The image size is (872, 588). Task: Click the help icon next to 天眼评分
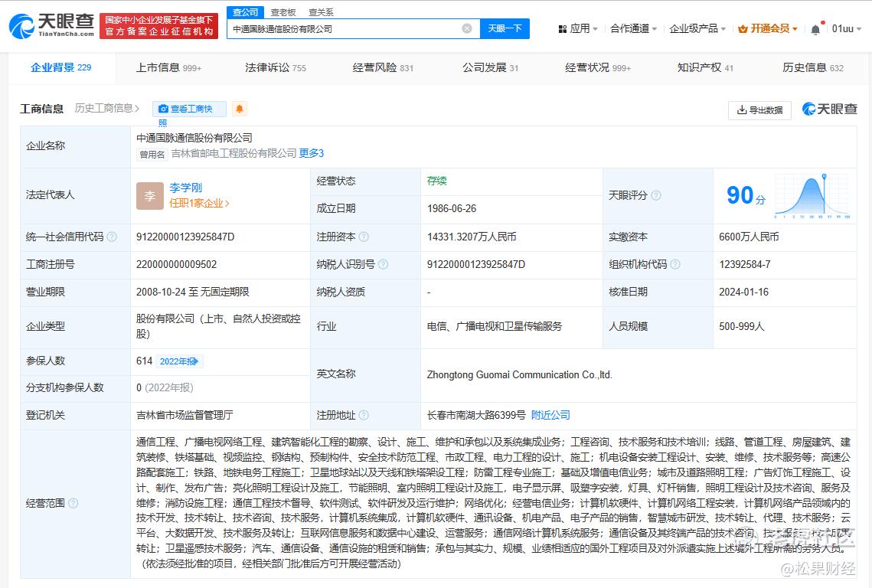point(656,195)
